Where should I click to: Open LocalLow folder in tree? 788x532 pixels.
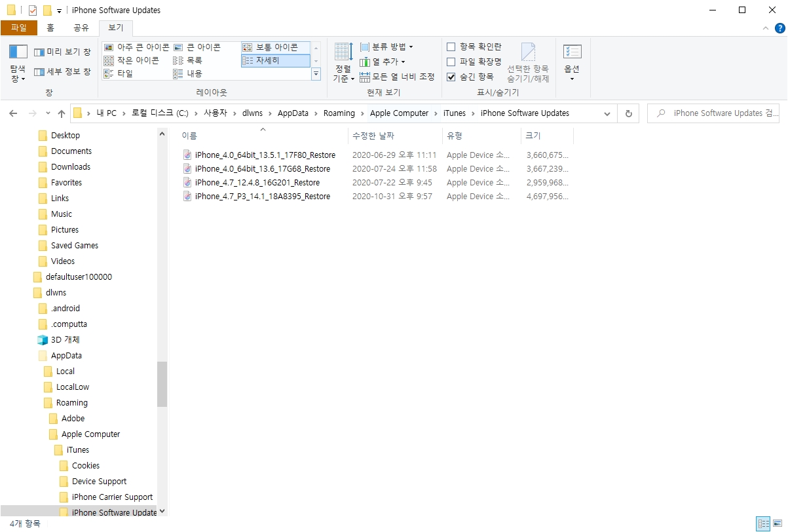tap(73, 387)
